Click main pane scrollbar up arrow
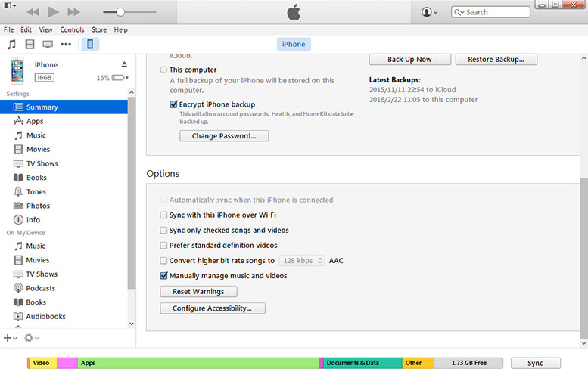 pos(584,58)
